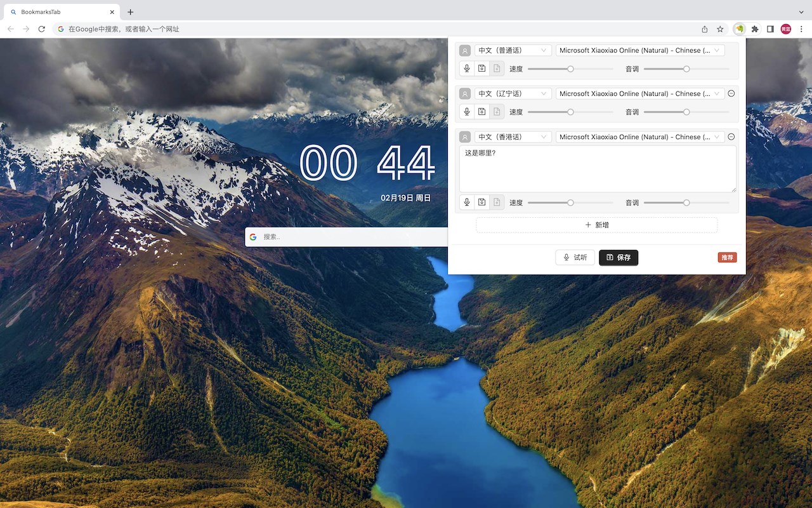Click the active green extension icon in toolbar
Image resolution: width=812 pixels, height=508 pixels.
point(739,29)
